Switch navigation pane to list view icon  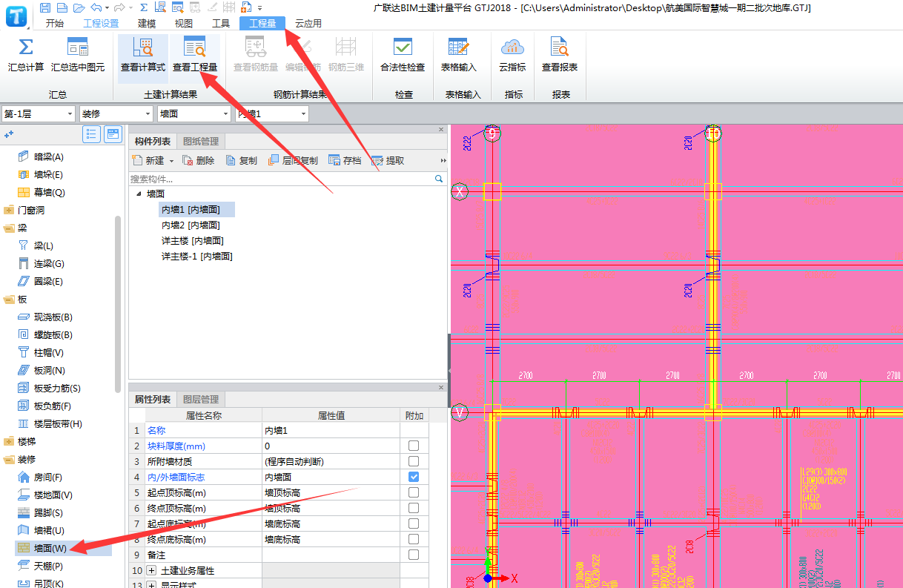(x=92, y=134)
